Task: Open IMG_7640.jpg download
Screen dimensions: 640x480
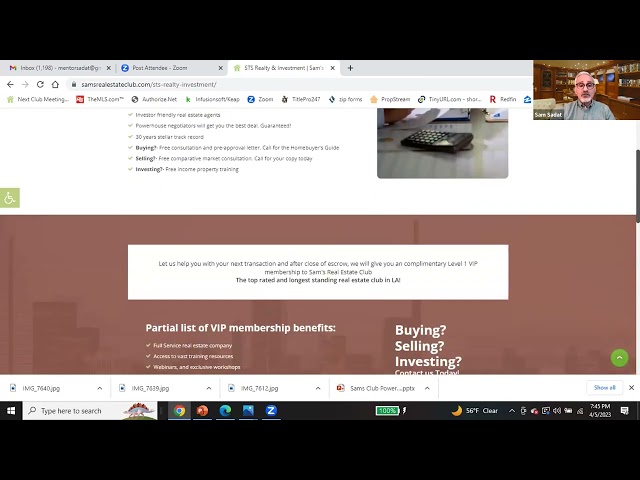Action: pos(41,388)
